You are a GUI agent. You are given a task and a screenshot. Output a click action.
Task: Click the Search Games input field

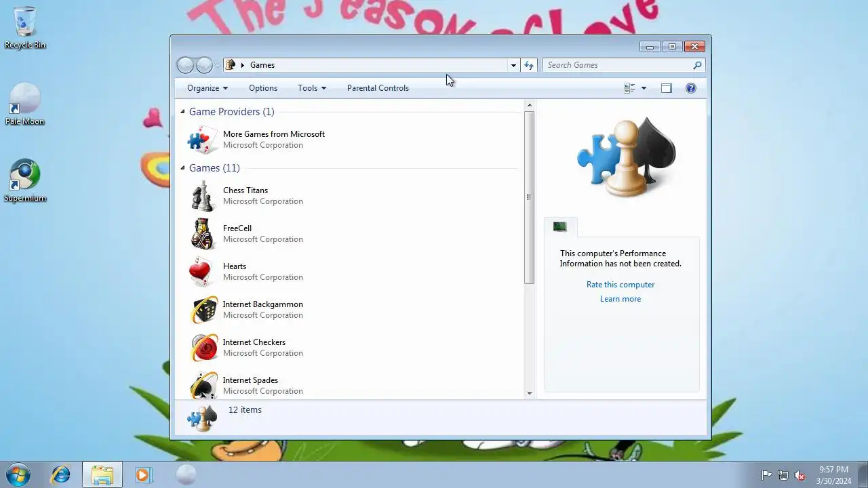pyautogui.click(x=617, y=65)
